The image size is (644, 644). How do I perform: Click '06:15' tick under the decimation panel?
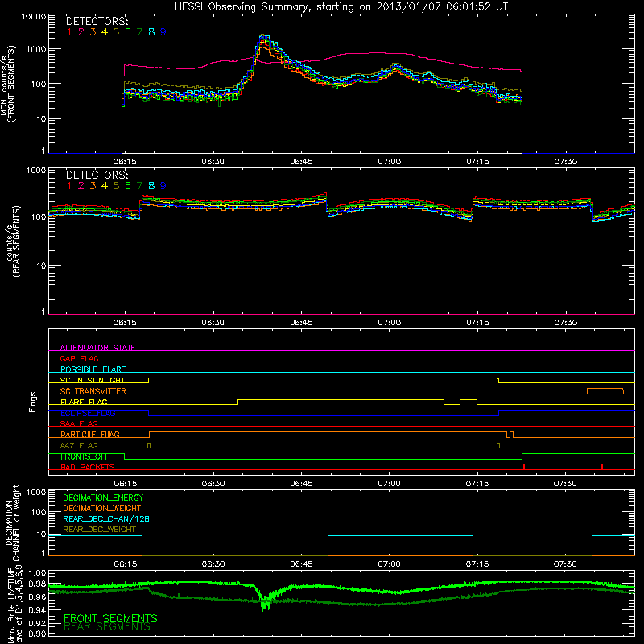click(x=125, y=564)
